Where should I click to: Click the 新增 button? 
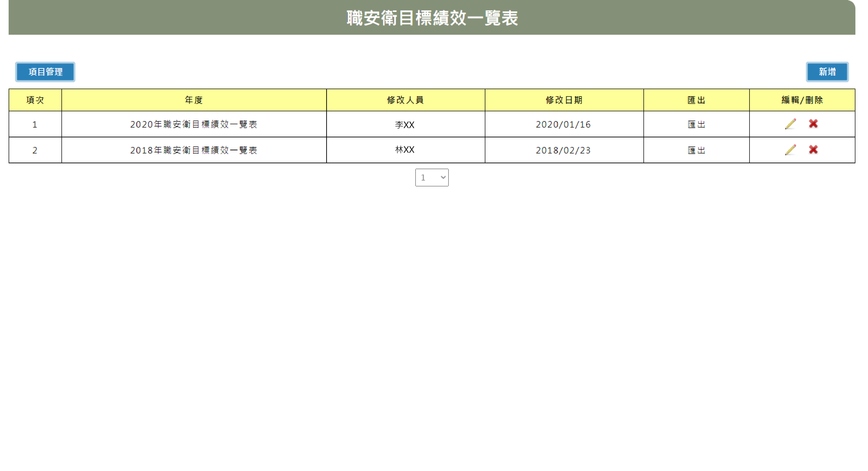[x=827, y=72]
